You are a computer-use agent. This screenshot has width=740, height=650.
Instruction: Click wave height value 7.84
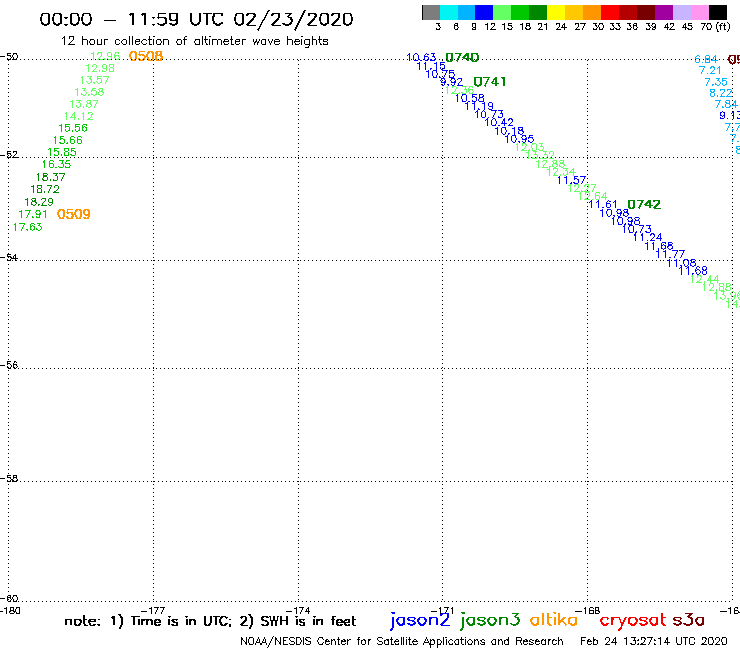tap(726, 104)
